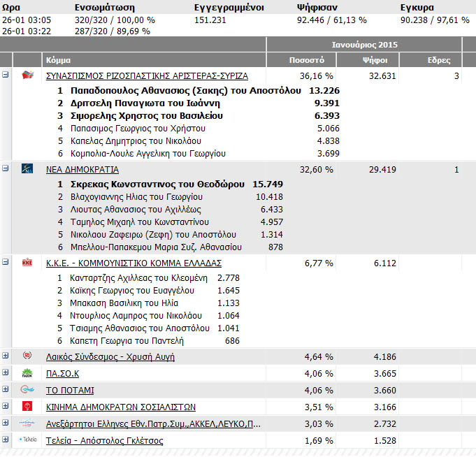Expand the Λαϊκός Σύνδεσμος - Χρυσή Αυγή row
476x457 pixels.
point(6,356)
